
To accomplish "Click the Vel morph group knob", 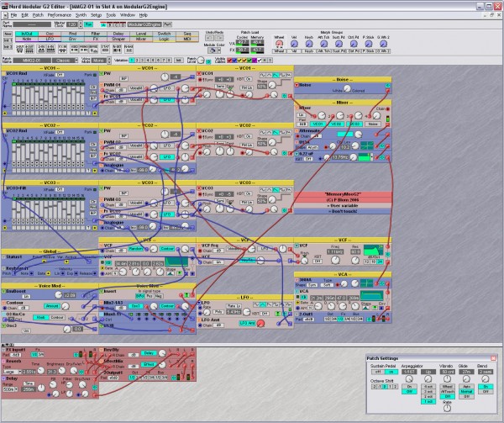I will [x=294, y=44].
